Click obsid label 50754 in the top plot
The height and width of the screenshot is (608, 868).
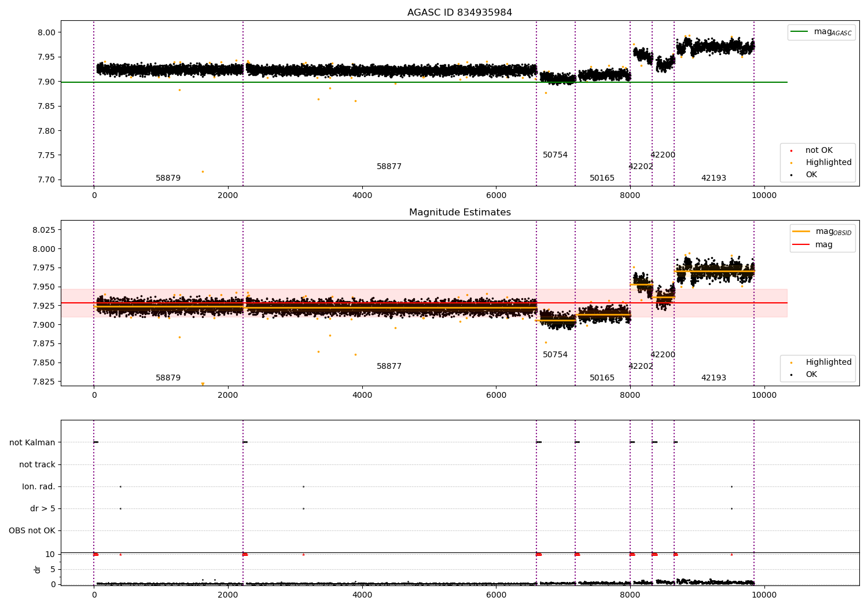555,155
